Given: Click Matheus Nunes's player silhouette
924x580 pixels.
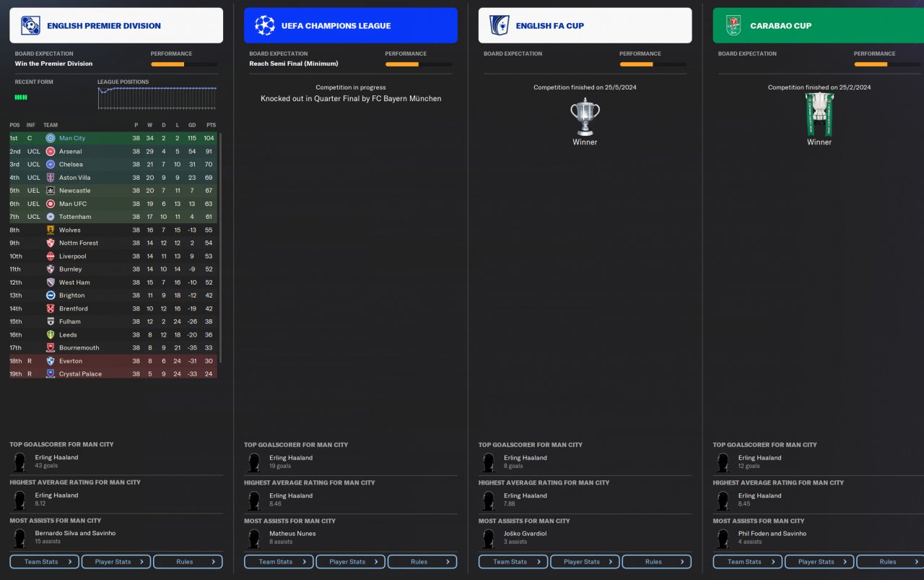Looking at the screenshot, I should (x=254, y=538).
